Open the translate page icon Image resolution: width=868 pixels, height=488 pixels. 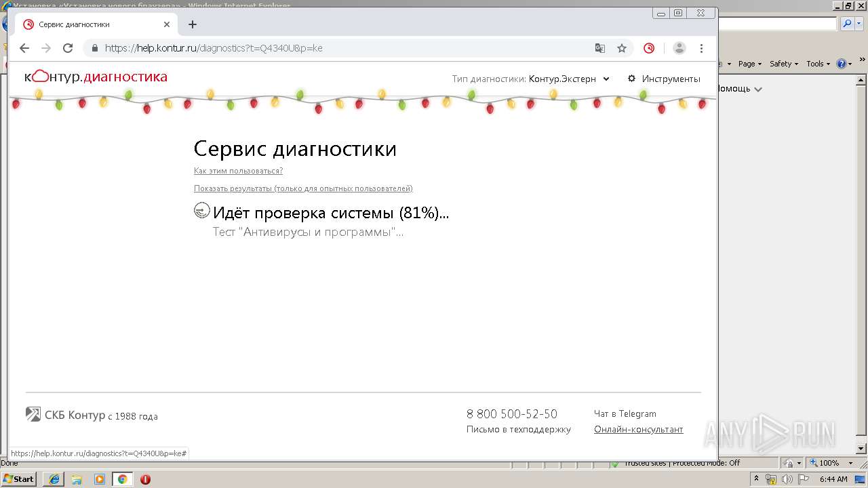[x=600, y=48]
